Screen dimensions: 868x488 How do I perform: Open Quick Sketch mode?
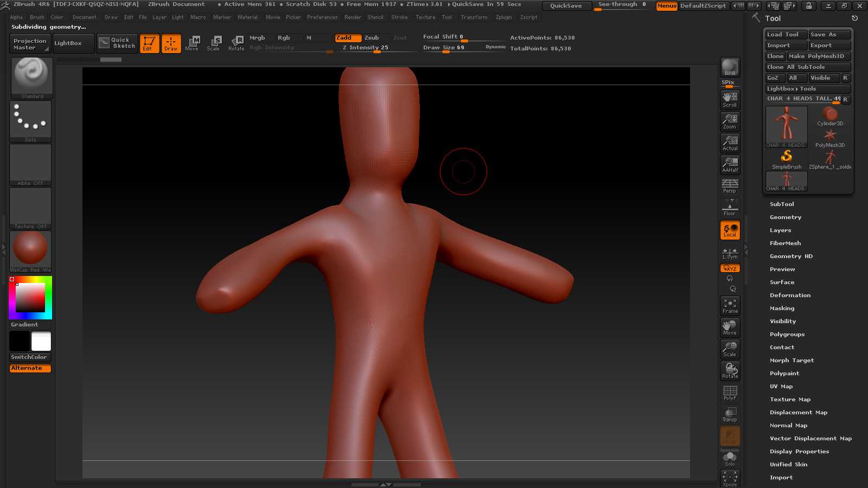click(118, 43)
